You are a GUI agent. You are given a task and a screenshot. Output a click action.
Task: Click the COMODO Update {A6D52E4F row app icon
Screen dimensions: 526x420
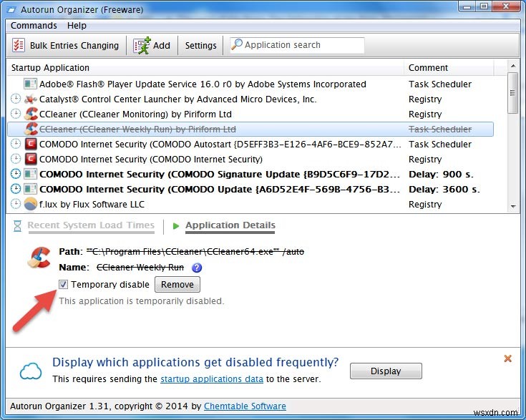tap(31, 189)
